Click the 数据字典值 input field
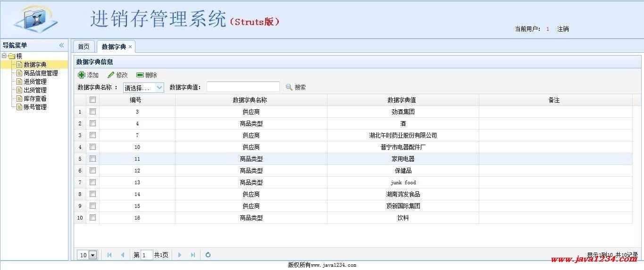Screen dimensions: 644x270 coord(243,87)
